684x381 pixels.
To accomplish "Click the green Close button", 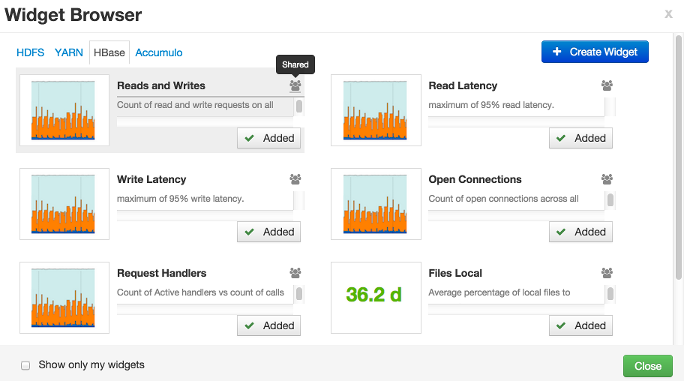I will pyautogui.click(x=648, y=366).
